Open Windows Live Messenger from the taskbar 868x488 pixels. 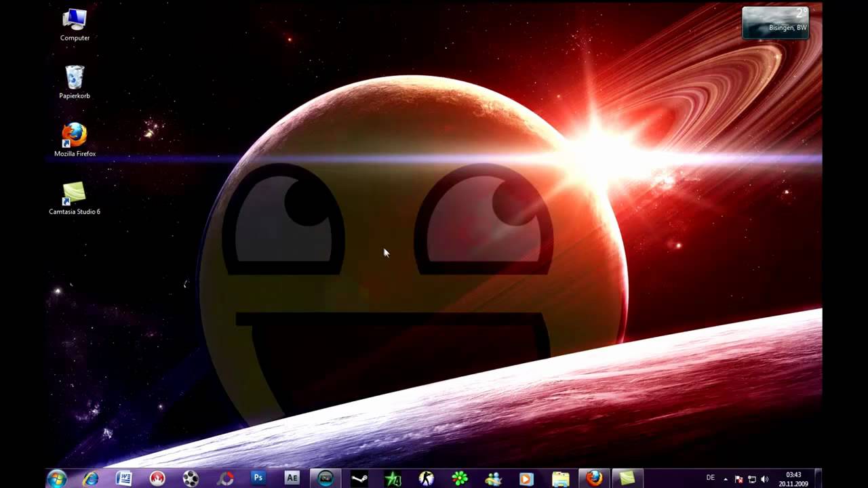(x=494, y=479)
